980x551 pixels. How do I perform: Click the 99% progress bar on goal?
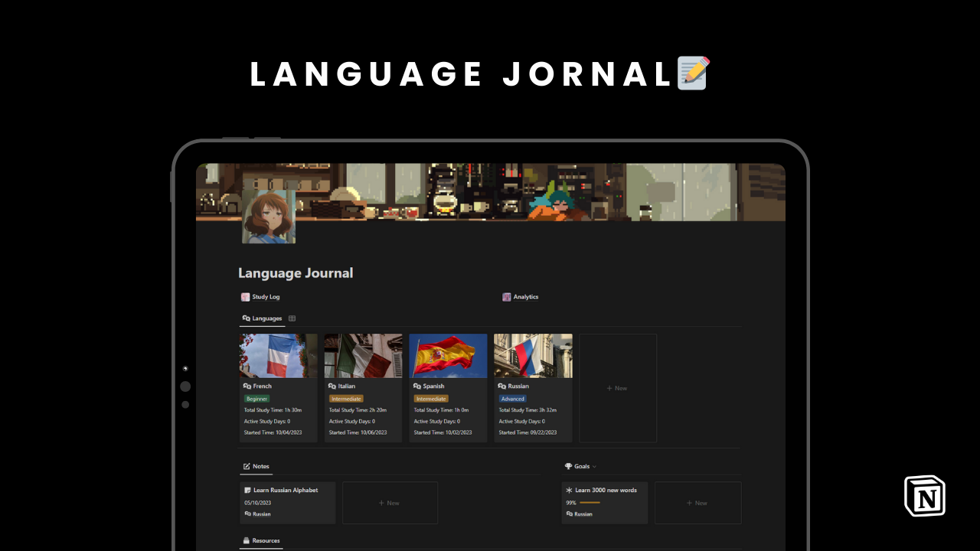[590, 503]
